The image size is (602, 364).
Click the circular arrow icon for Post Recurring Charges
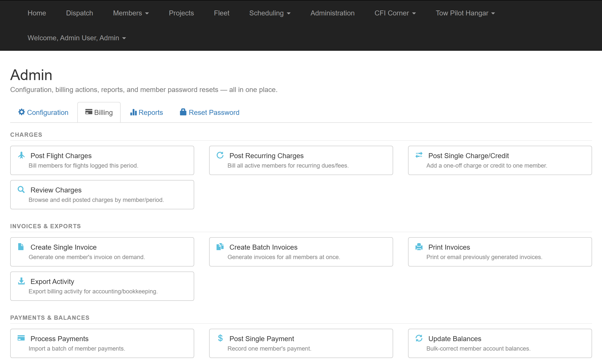pos(220,155)
